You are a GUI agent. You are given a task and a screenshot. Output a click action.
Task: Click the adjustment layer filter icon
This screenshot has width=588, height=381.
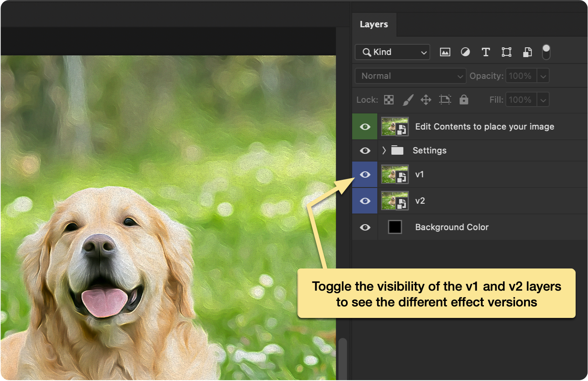tap(465, 52)
